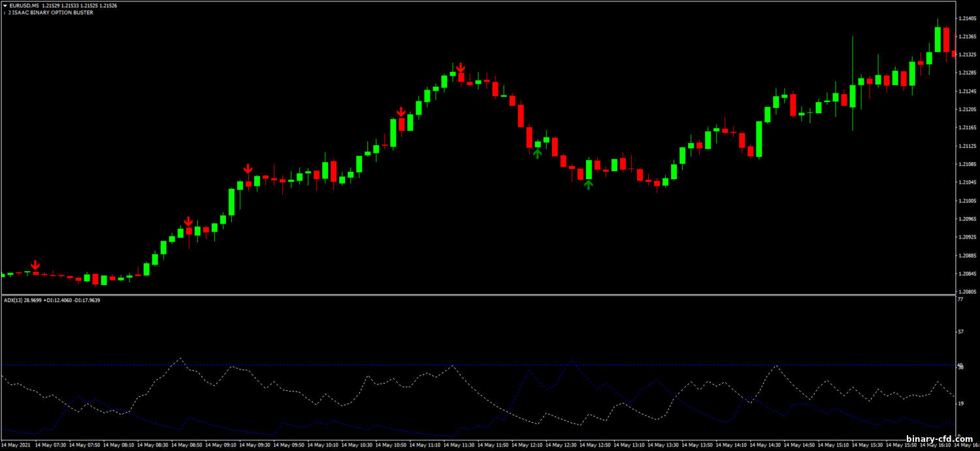Click the 14 May 14:10 time label
This screenshot has width=980, height=451.
[730, 445]
